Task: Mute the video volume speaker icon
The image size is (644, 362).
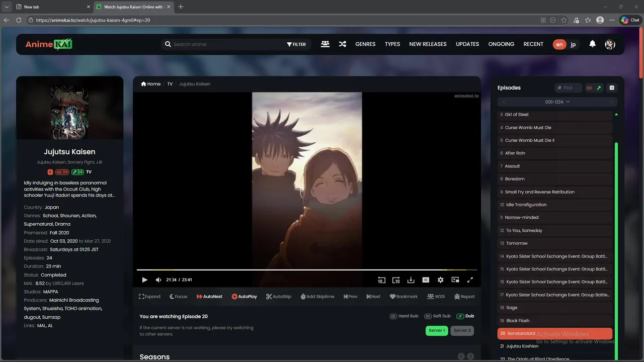Action: [158, 280]
